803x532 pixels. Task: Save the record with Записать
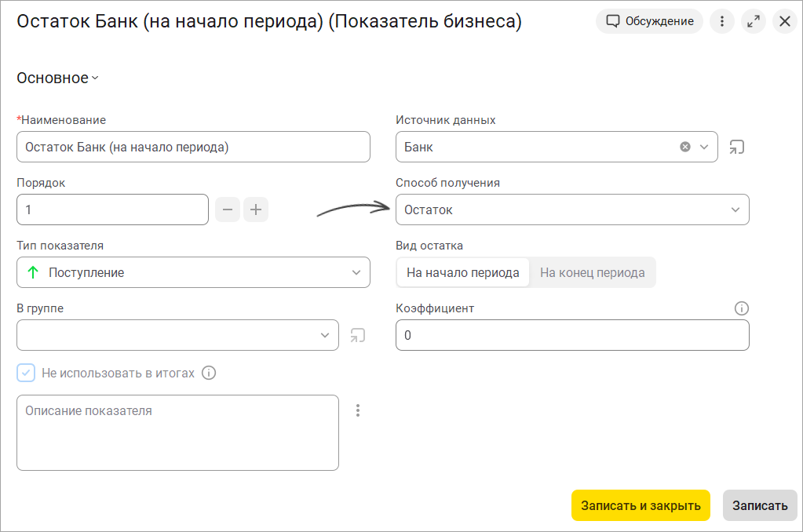(760, 505)
